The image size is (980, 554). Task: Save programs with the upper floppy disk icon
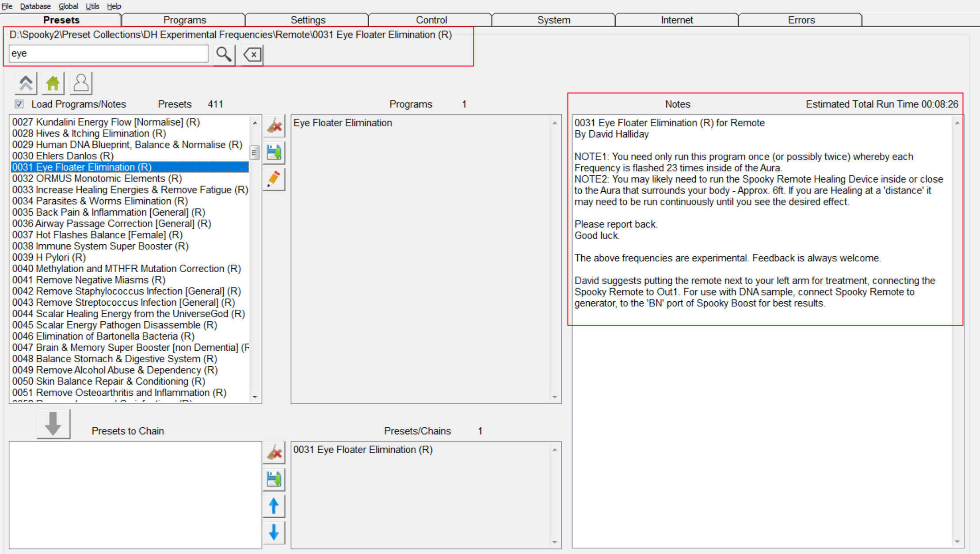point(274,153)
